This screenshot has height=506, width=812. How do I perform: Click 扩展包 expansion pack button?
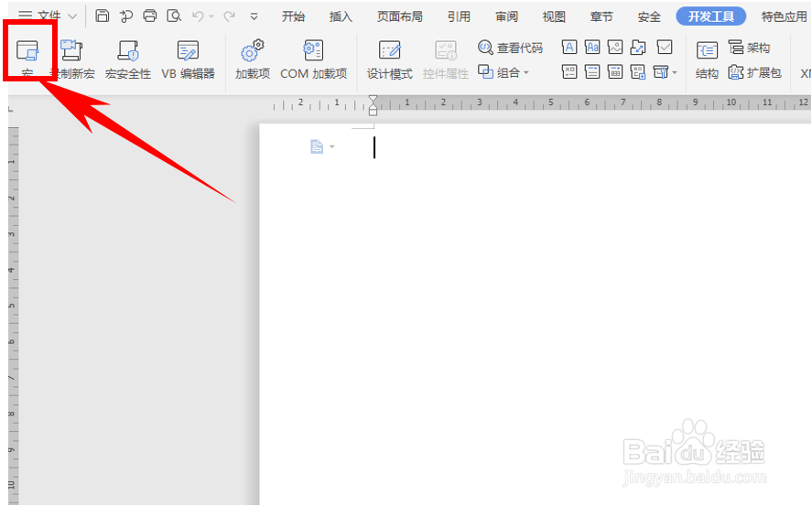click(x=754, y=72)
